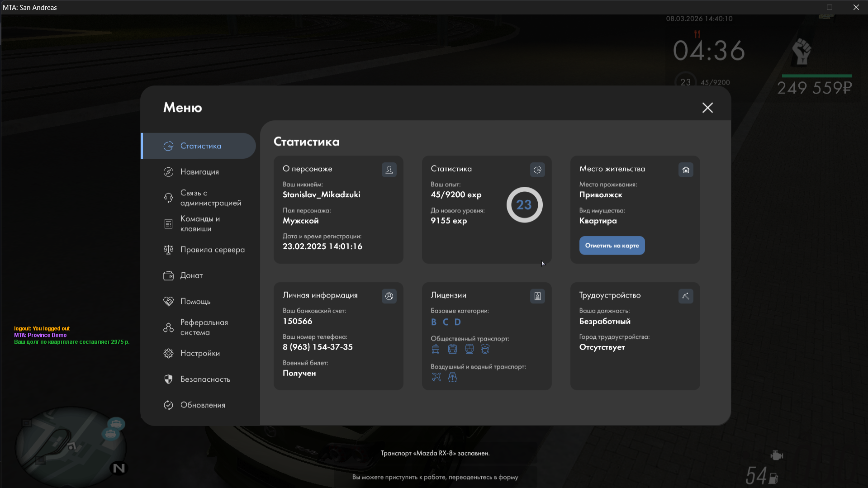Screen dimensions: 868x488
Task: Click the license document icon in Лицензии card
Action: [x=537, y=296]
